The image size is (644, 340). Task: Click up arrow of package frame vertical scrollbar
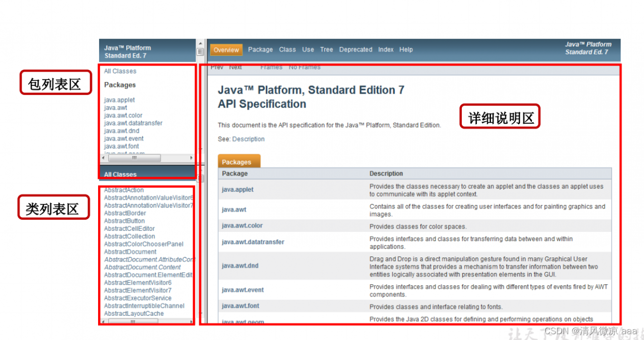point(200,43)
